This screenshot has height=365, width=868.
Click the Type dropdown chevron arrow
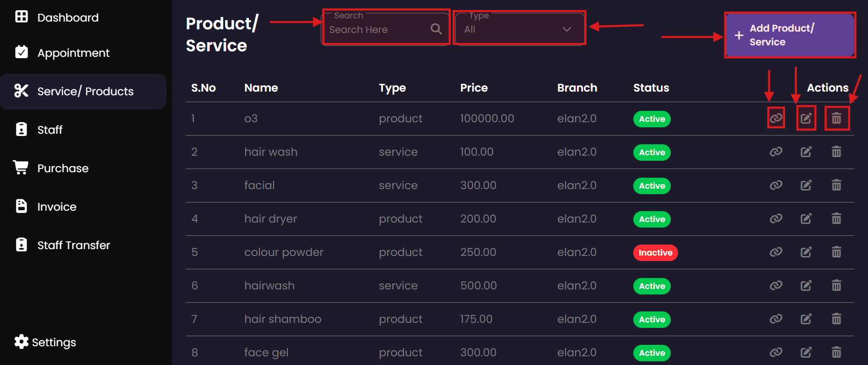[566, 29]
